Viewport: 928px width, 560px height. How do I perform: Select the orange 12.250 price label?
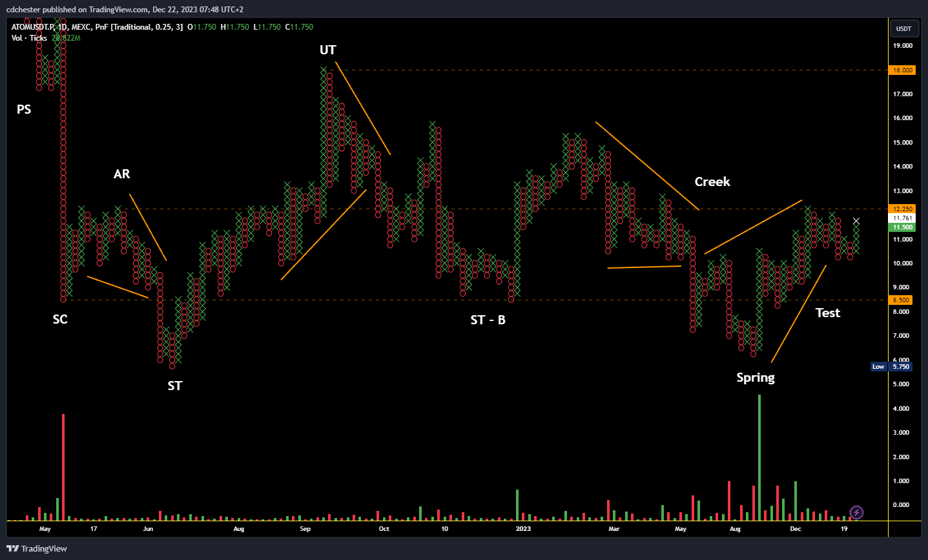[x=902, y=209]
